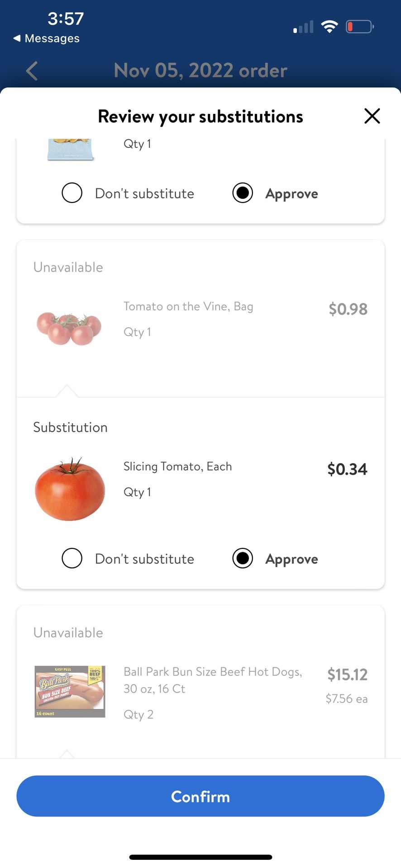401x868 pixels.
Task: Open the Slicing Tomato product image
Action: pyautogui.click(x=70, y=489)
